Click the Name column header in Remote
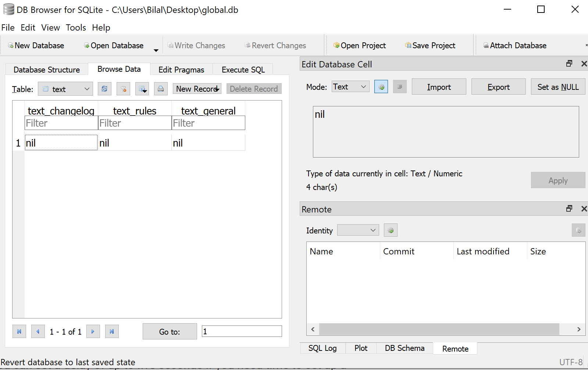 pos(343,251)
